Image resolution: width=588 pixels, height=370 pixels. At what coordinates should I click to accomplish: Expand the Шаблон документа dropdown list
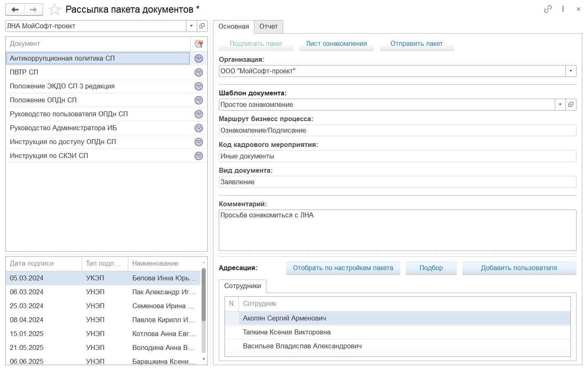pos(560,104)
